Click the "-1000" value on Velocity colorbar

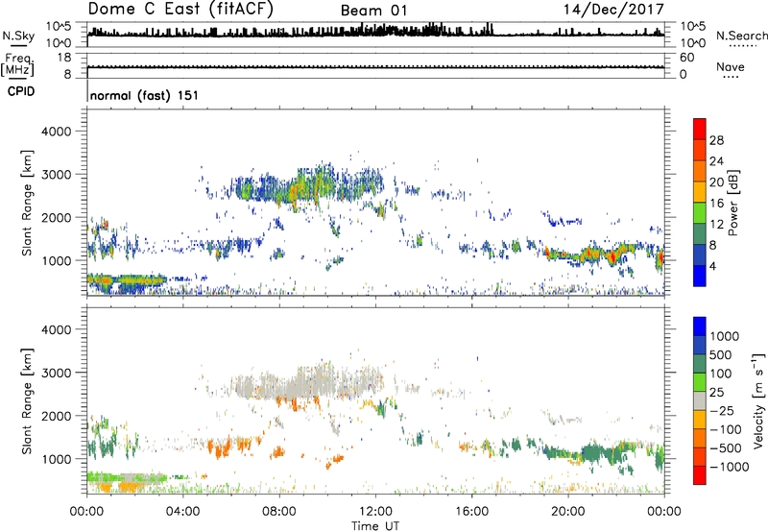tap(730, 467)
